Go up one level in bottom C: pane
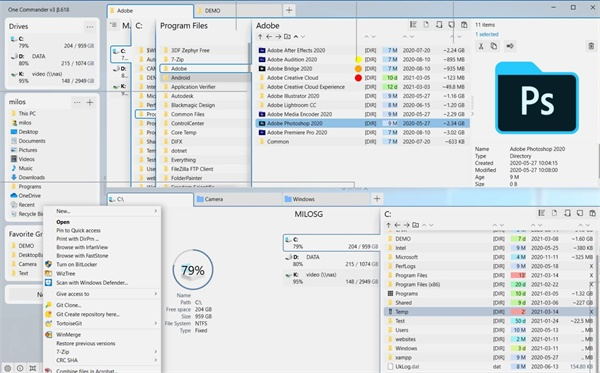This screenshot has height=373, width=600. click(x=388, y=225)
